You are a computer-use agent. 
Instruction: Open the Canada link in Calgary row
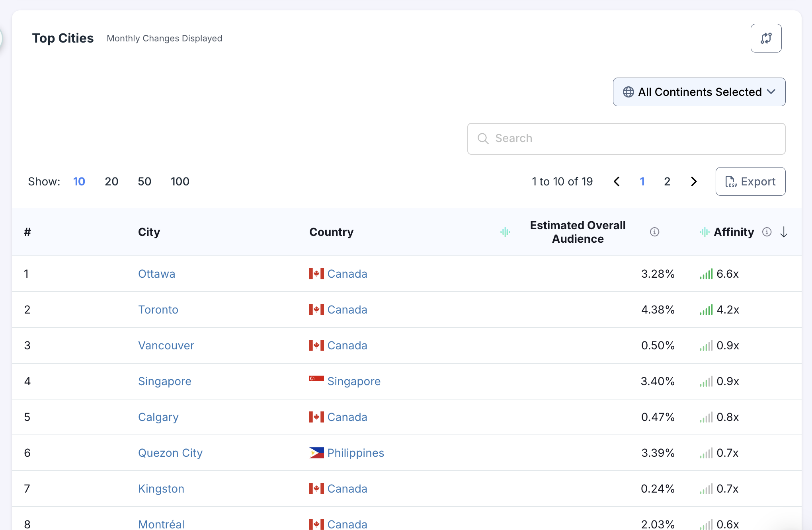click(347, 417)
